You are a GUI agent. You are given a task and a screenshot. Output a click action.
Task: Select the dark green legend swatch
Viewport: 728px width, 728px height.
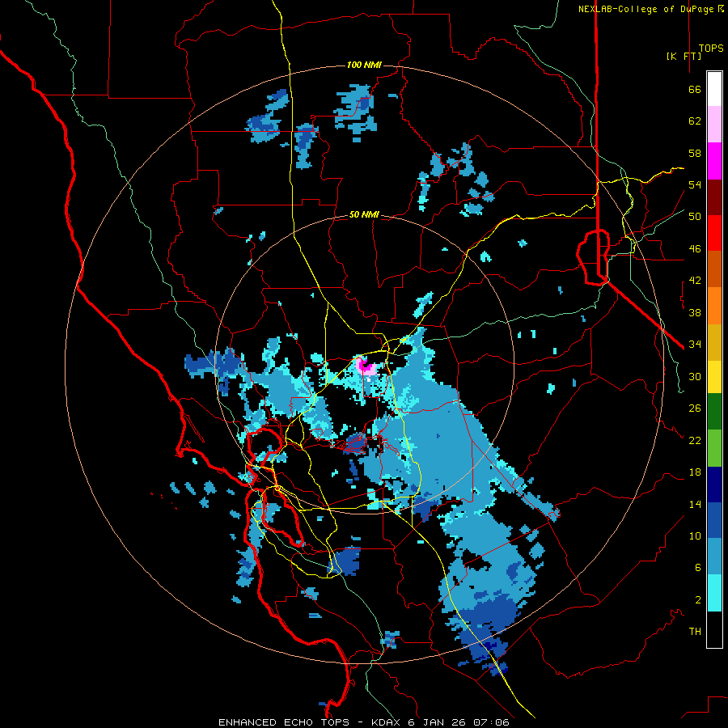[x=714, y=412]
